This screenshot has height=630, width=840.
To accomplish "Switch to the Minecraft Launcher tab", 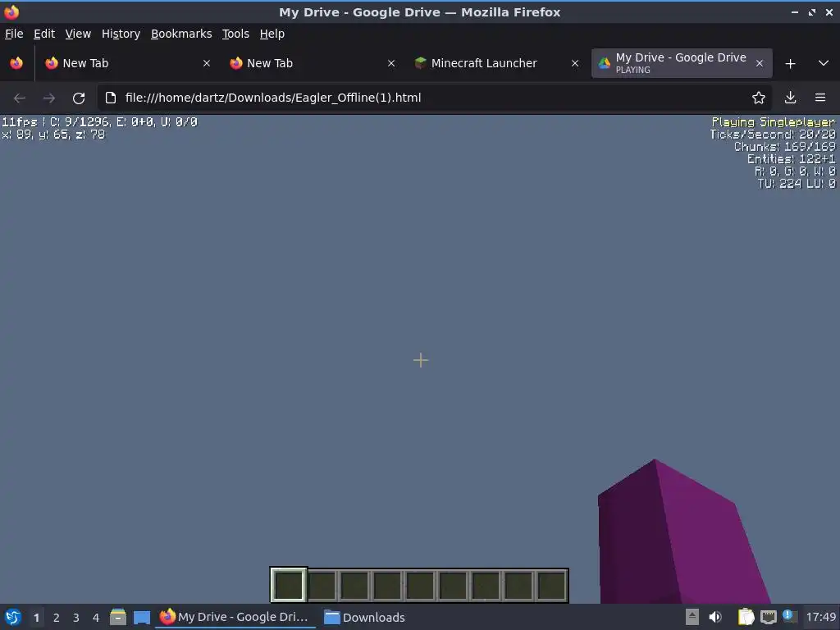I will [x=496, y=63].
